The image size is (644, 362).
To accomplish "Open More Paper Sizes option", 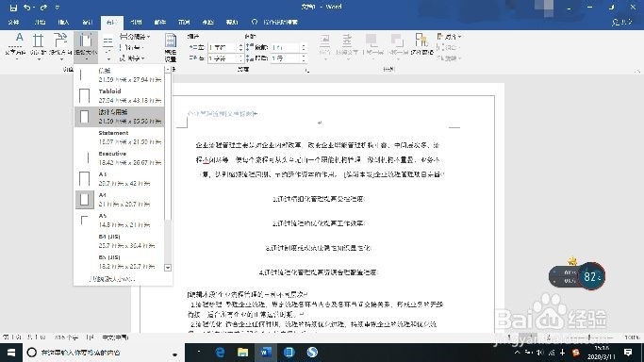I will (x=112, y=279).
